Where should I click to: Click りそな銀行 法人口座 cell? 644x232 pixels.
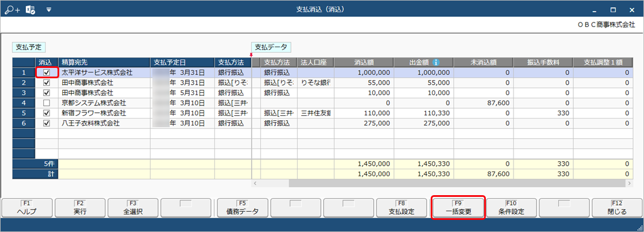316,82
